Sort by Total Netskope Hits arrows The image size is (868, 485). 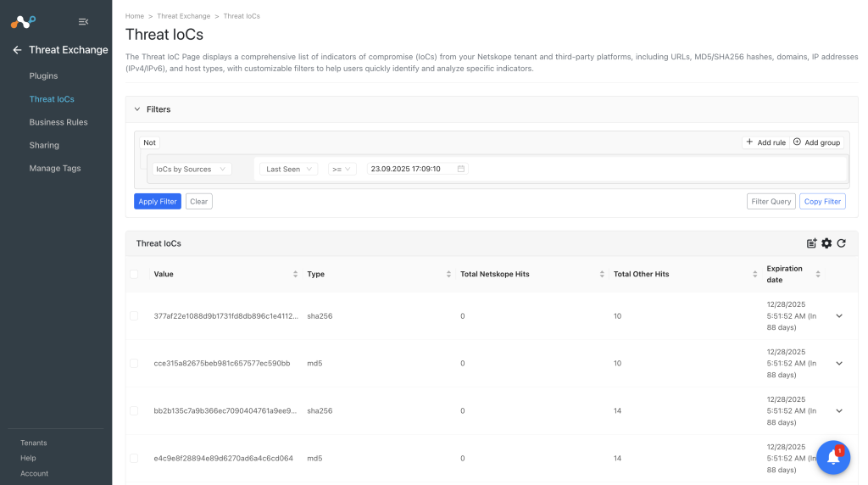coord(602,274)
